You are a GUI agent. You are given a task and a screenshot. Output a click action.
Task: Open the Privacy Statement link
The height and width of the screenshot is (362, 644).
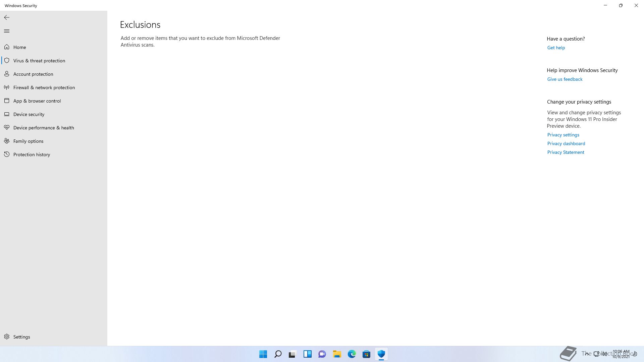click(x=566, y=152)
